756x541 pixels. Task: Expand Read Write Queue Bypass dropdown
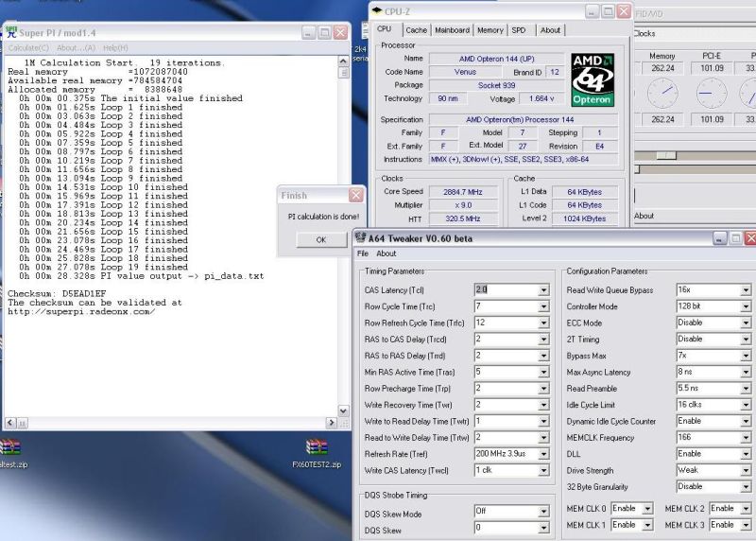(x=746, y=290)
